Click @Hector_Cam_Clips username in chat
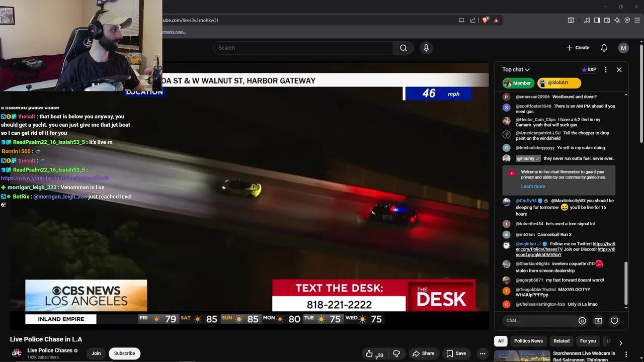644x362 pixels. pyautogui.click(x=536, y=120)
